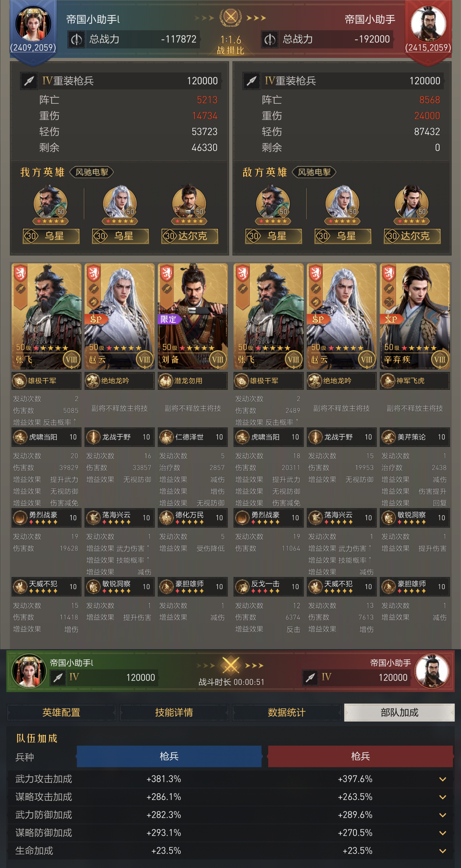Click the 德化万民 skill icon
The image size is (461, 868).
(166, 518)
